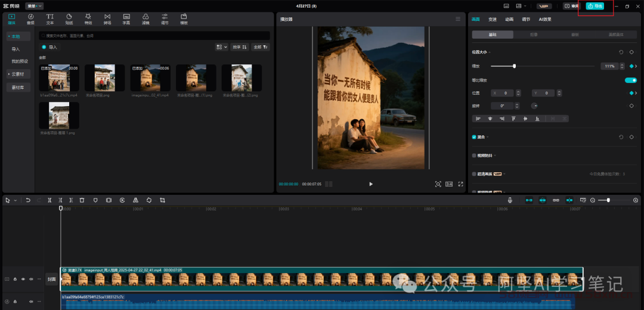
Task: Click the player hamburger menu icon
Action: coord(457,19)
